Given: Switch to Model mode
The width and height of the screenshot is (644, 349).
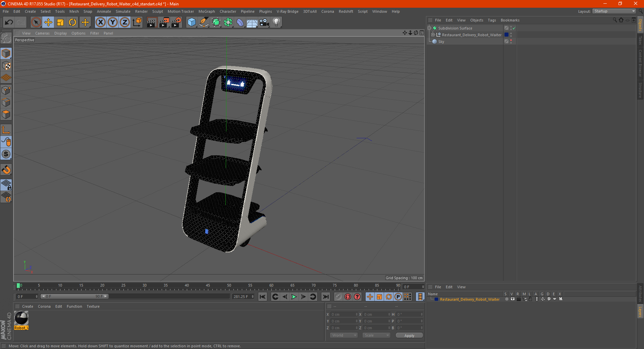Looking at the screenshot, I should tap(6, 53).
